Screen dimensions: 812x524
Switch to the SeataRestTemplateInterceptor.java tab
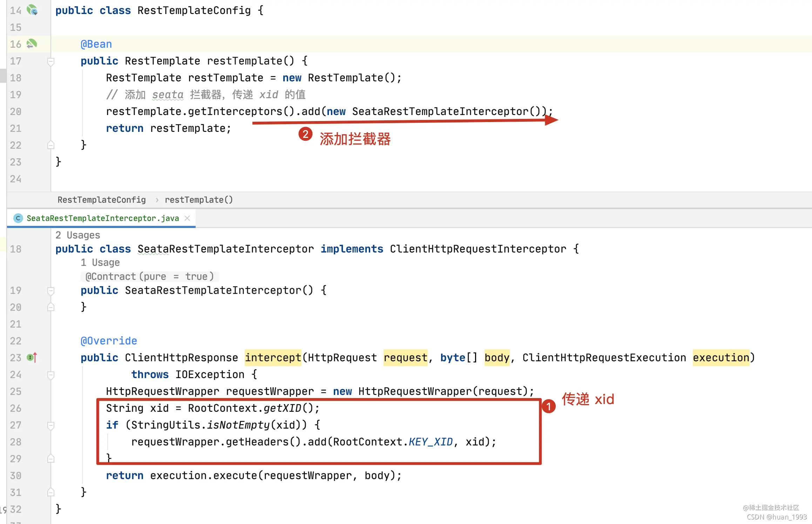[x=101, y=218]
